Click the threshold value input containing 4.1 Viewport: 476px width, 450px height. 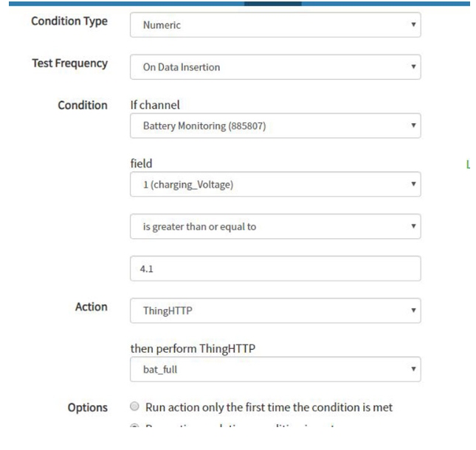(275, 269)
